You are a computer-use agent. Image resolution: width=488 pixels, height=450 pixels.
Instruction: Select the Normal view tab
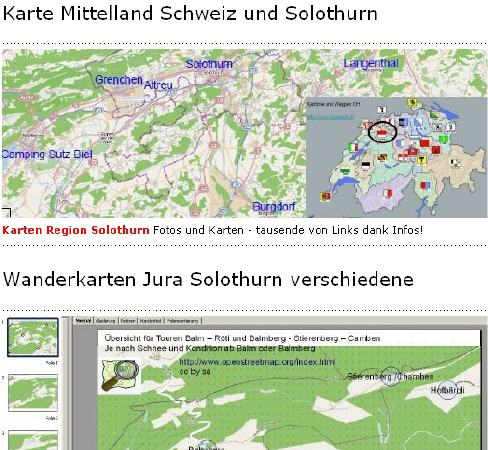click(83, 321)
